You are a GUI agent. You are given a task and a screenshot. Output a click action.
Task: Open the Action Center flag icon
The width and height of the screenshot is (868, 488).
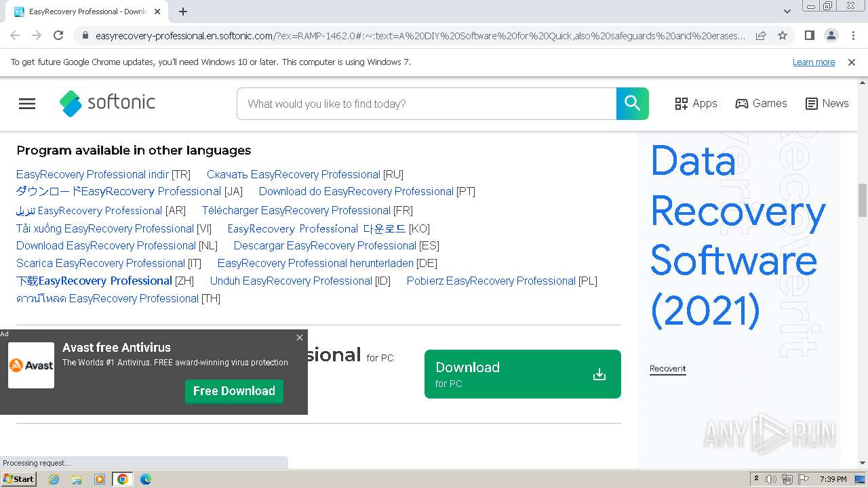(x=804, y=479)
